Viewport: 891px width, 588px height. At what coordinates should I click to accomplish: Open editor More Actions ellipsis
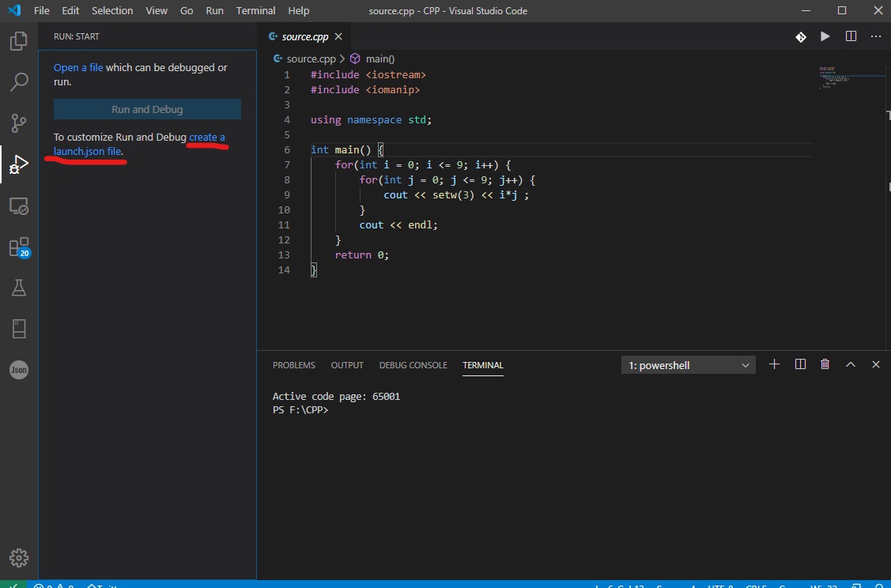tap(876, 36)
